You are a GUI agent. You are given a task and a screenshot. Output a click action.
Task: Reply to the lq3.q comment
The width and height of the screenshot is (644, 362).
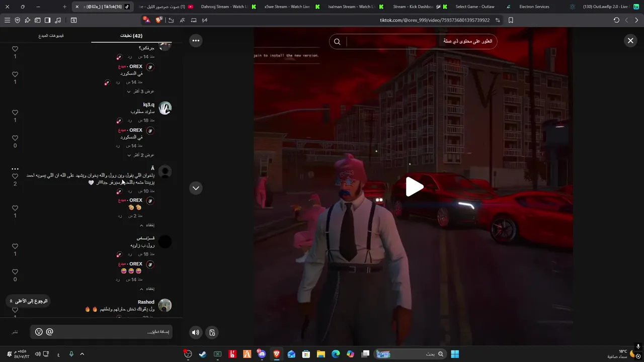[x=129, y=120]
